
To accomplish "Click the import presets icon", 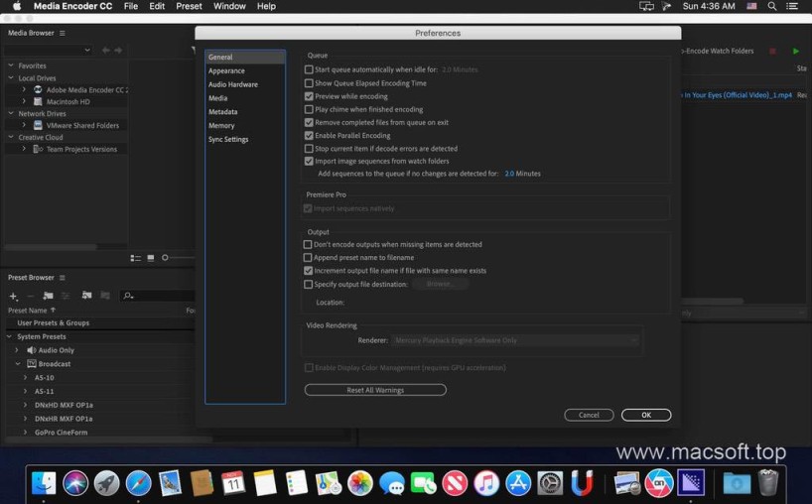I will 87,296.
